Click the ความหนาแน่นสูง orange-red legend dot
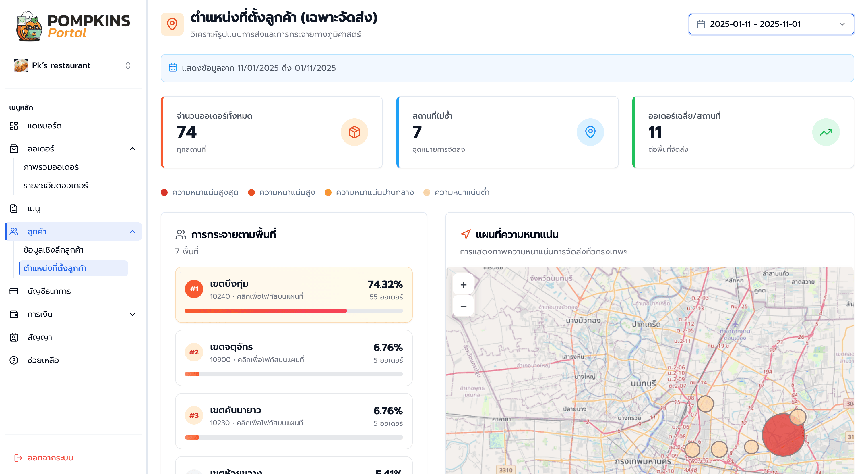The image size is (868, 474). click(251, 192)
